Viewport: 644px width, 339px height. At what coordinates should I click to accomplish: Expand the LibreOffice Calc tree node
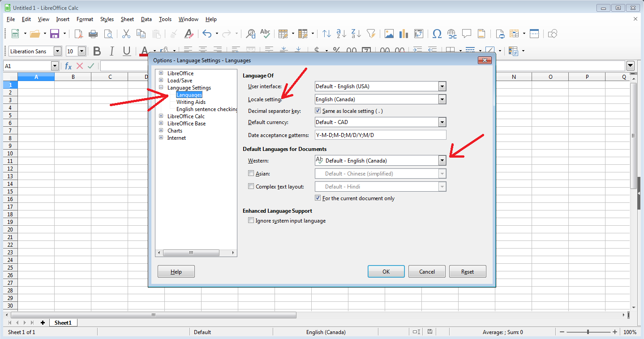pyautogui.click(x=161, y=116)
